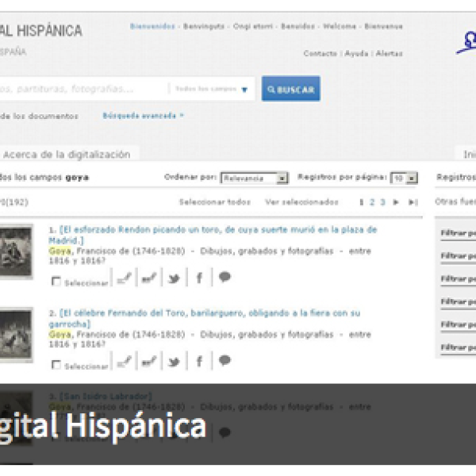Click into the search input box
Screen dimensions: 476x476
tap(82, 89)
